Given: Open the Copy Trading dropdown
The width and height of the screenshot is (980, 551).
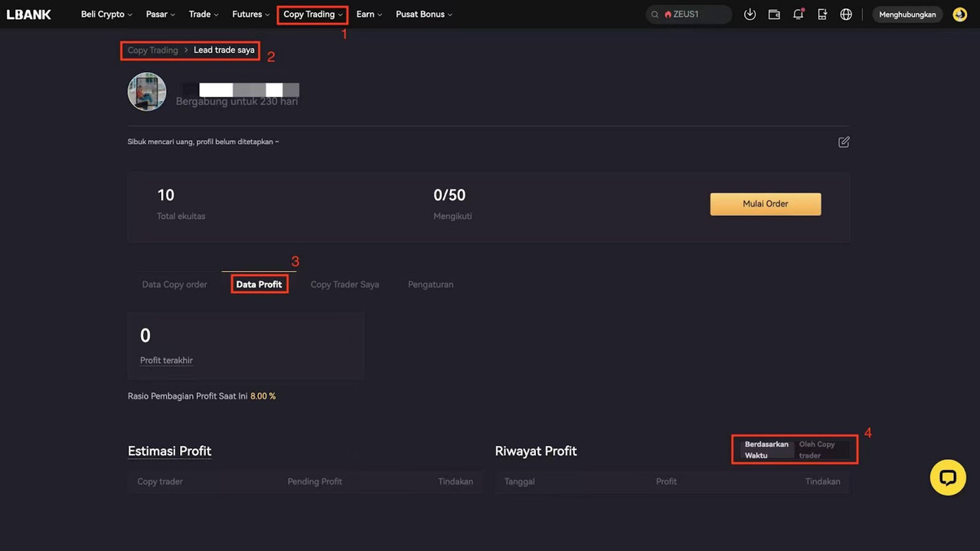Looking at the screenshot, I should pos(312,15).
